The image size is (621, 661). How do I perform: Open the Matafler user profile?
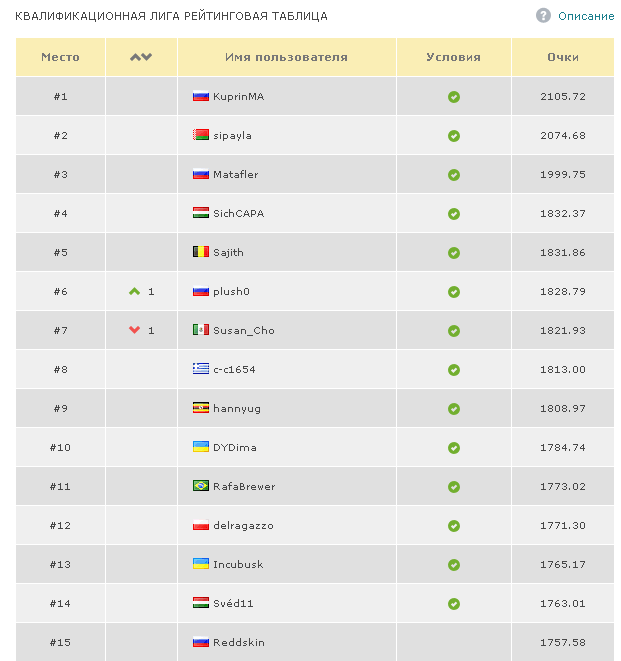click(236, 174)
